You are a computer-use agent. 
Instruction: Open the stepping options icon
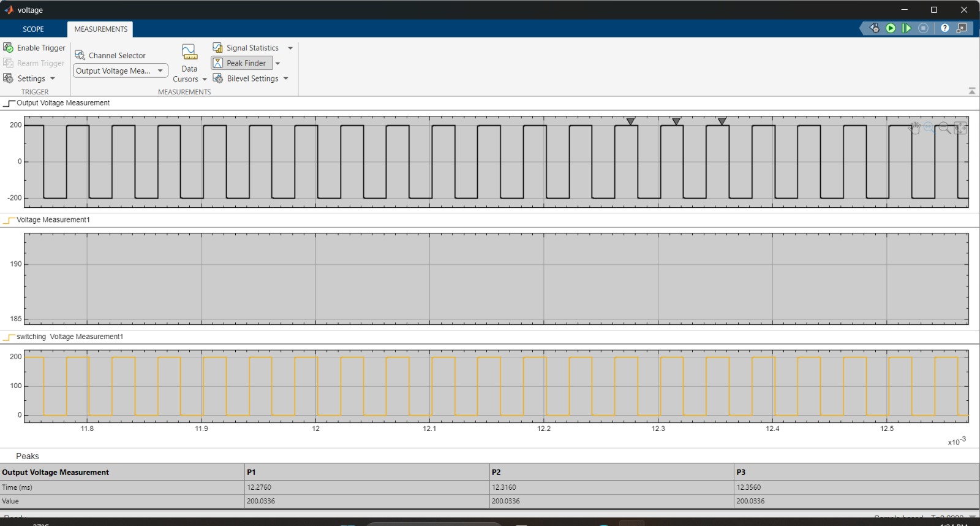(874, 28)
